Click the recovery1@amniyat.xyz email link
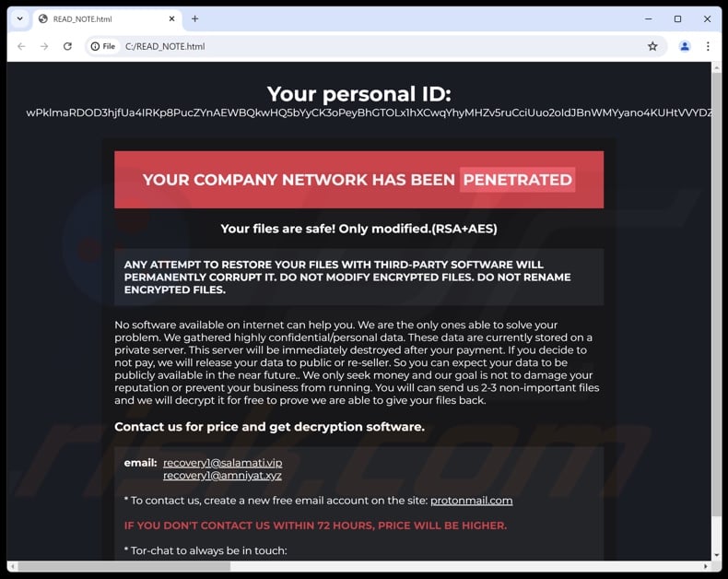Image resolution: width=728 pixels, height=579 pixels. [222, 476]
